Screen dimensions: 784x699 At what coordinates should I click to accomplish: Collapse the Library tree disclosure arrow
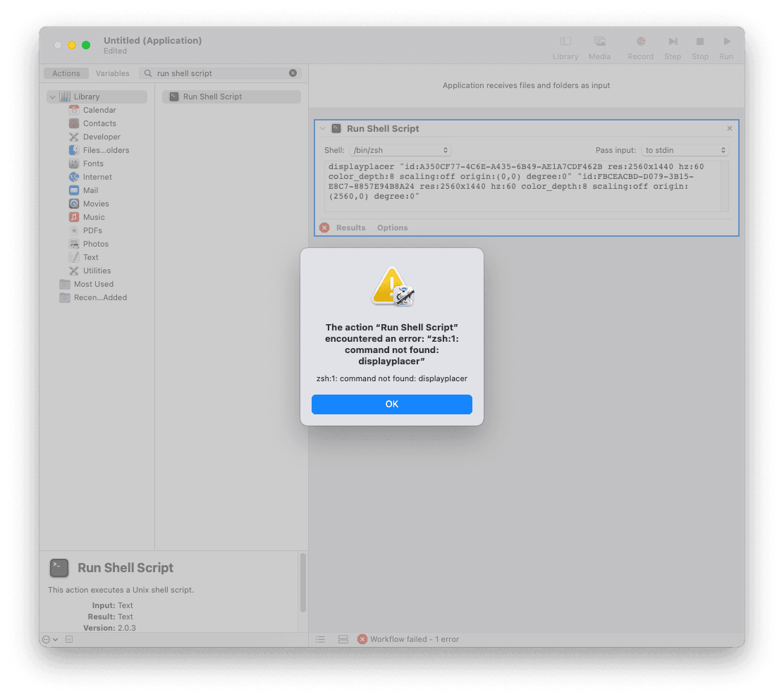[x=53, y=97]
